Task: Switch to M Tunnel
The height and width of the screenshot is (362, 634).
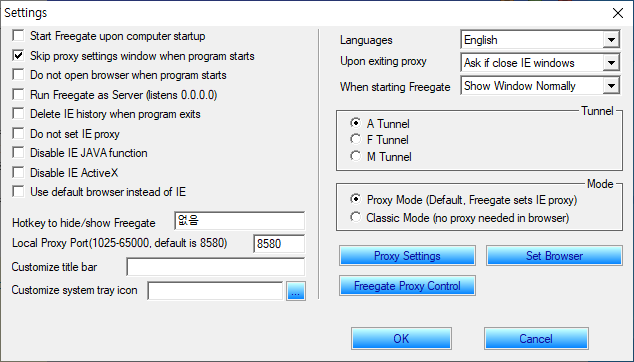Action: 355,156
